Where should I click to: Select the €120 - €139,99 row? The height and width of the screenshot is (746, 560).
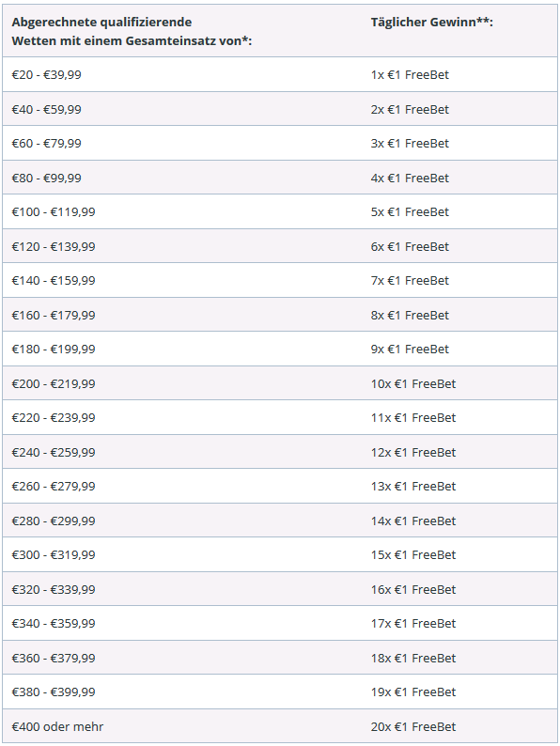(x=280, y=246)
